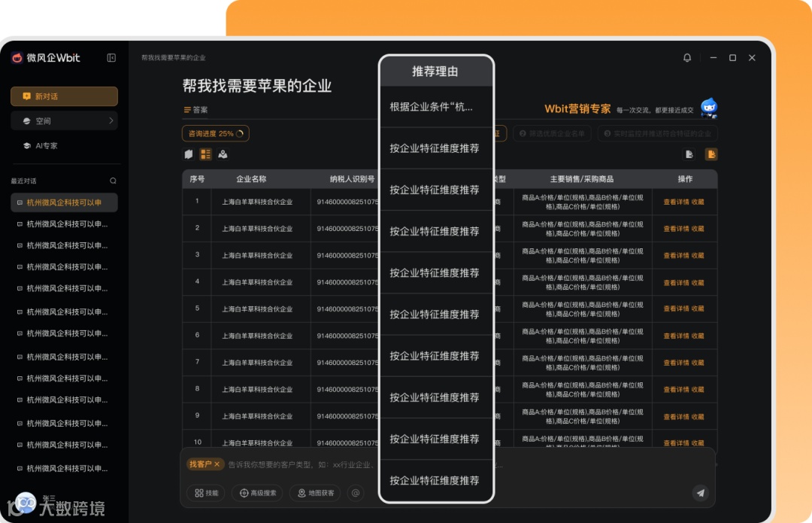
Task: Click the product cell in row 3
Action: click(583, 256)
